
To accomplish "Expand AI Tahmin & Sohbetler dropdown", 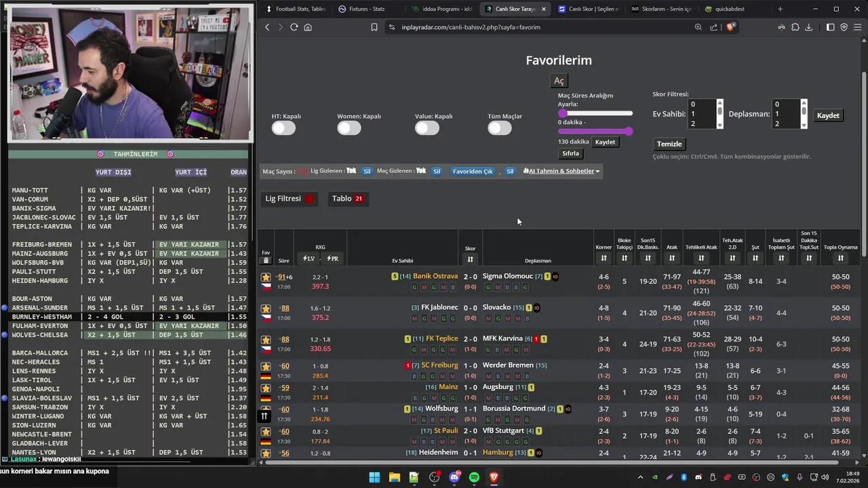I will 561,171.
